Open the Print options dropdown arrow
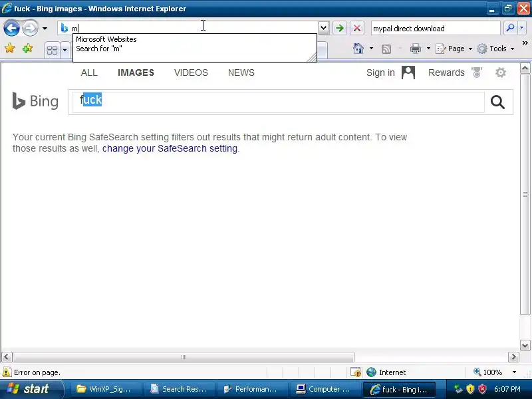The width and height of the screenshot is (532, 399). pos(428,49)
